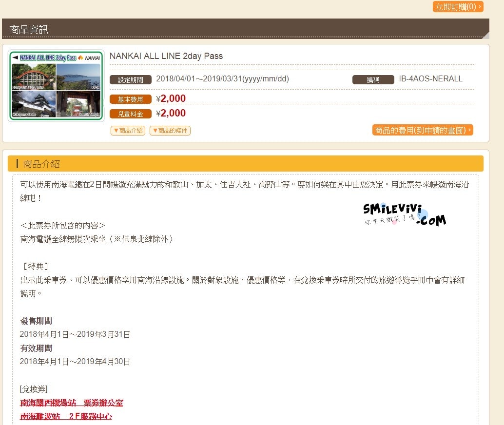Open 南海關西機場站 票券辦公室 link
Screen dimensions: 504x425
pyautogui.click(x=71, y=403)
